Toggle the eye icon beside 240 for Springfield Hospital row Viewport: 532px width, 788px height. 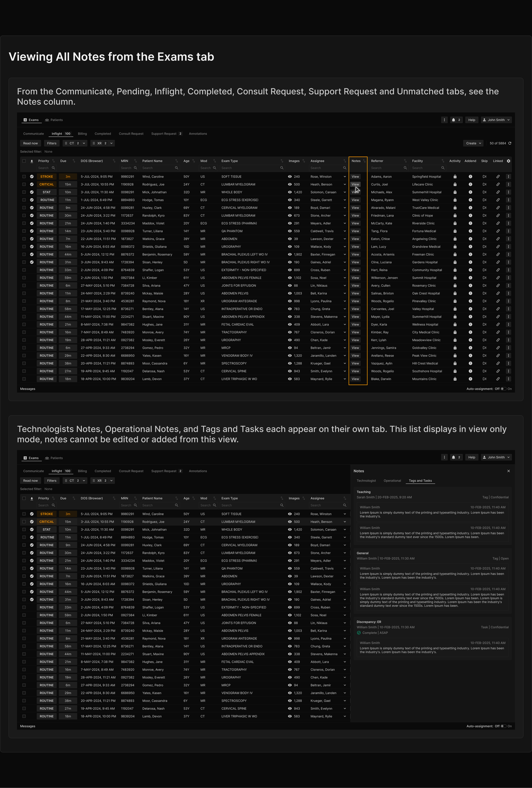click(290, 177)
